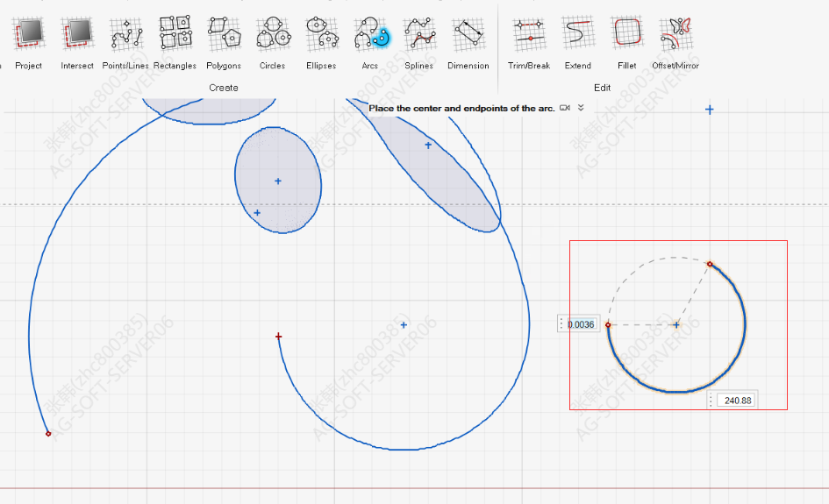Expand the arc guide message chevron
829x504 pixels.
click(581, 108)
